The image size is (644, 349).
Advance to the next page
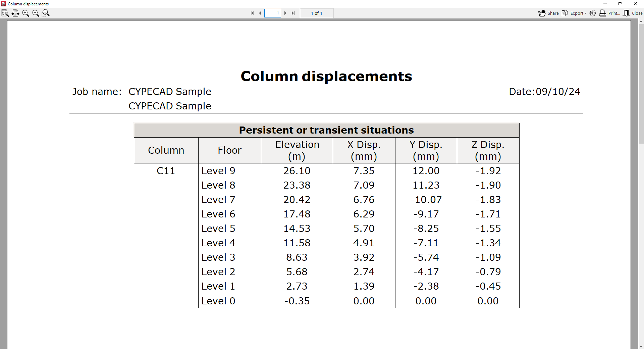click(x=285, y=13)
